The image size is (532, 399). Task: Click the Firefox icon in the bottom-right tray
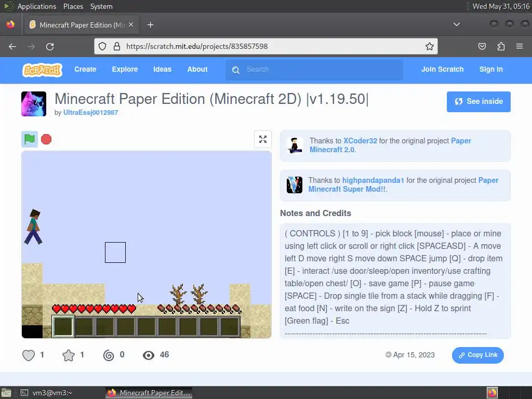tap(492, 393)
